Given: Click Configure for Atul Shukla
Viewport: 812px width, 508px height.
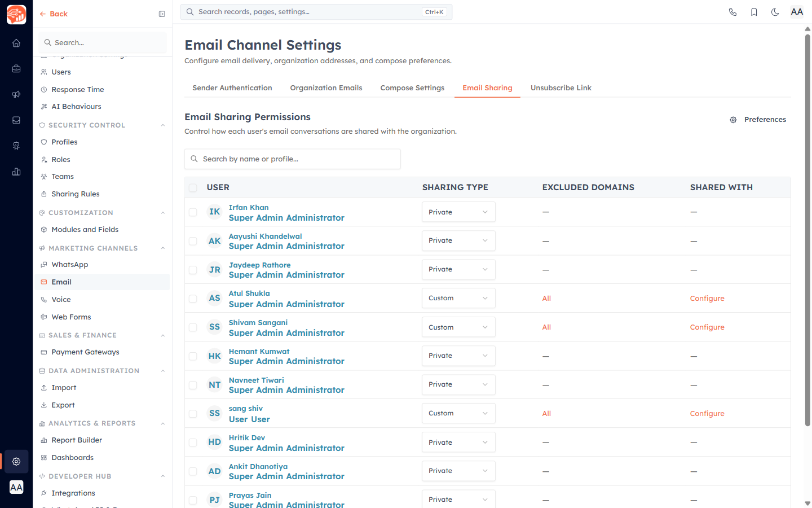Looking at the screenshot, I should (707, 299).
